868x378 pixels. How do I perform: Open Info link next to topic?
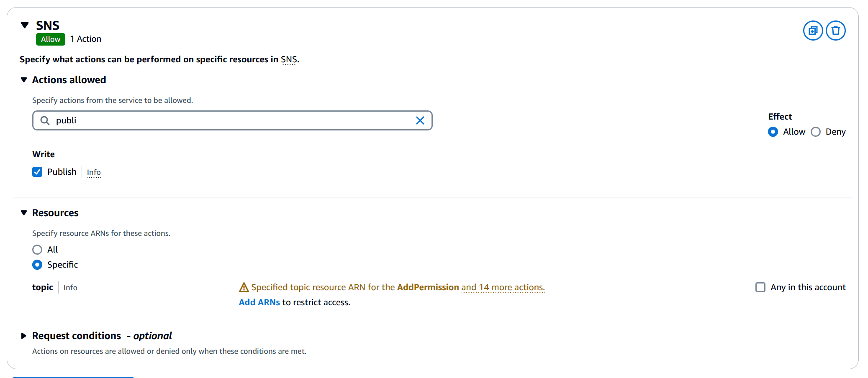point(70,288)
